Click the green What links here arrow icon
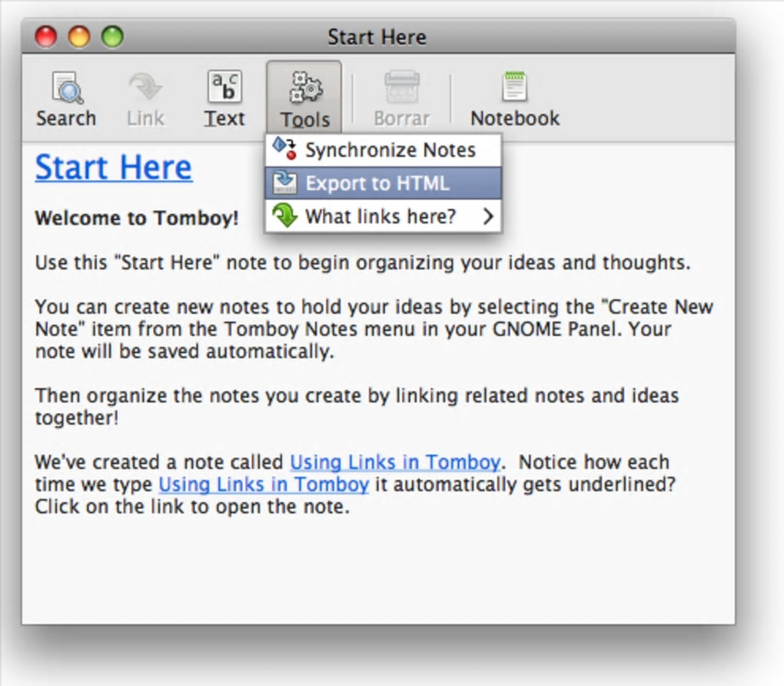Screen dimensions: 784x686 point(285,215)
